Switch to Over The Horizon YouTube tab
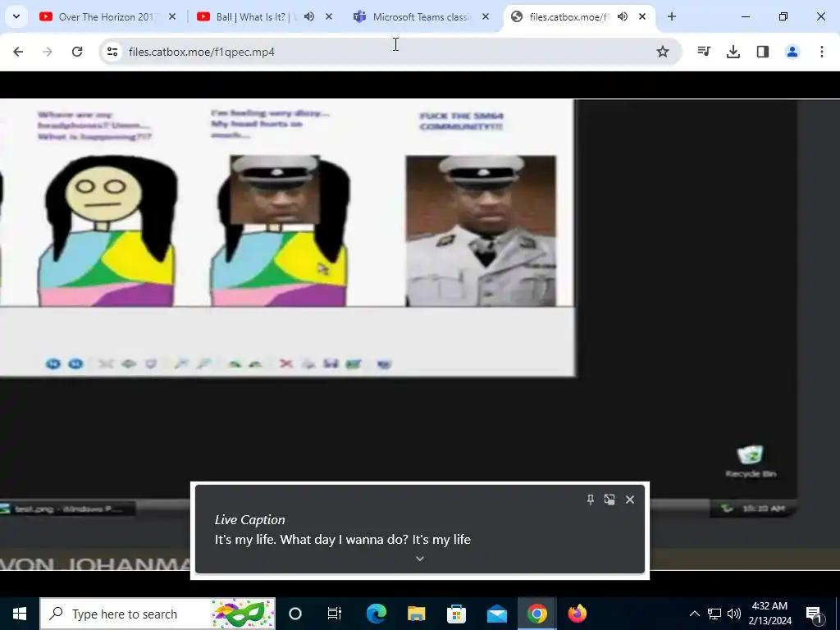Viewport: 840px width, 630px height. (107, 17)
